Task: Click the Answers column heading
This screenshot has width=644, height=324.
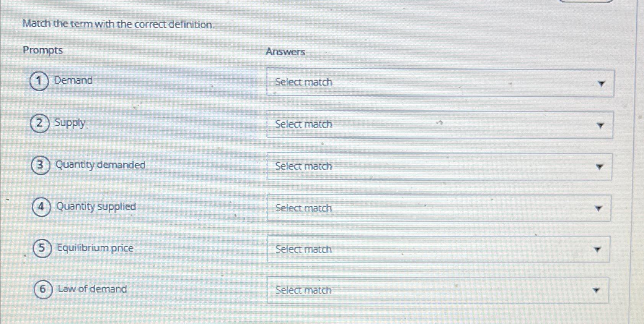Action: 286,52
